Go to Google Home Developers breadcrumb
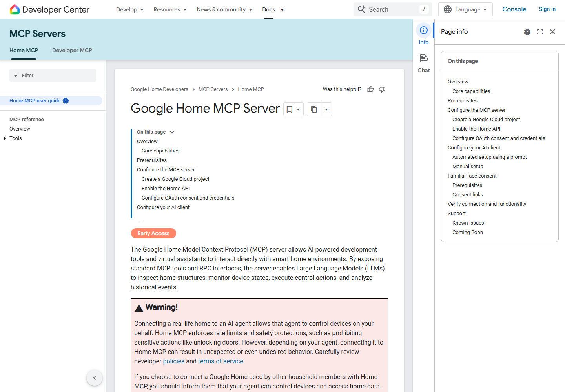Viewport: 565px width, 392px height. [159, 89]
